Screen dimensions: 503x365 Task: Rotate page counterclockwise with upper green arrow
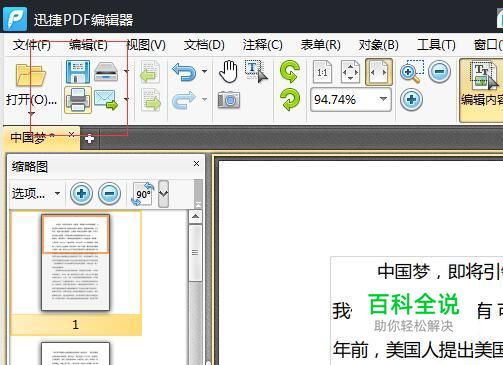[289, 71]
